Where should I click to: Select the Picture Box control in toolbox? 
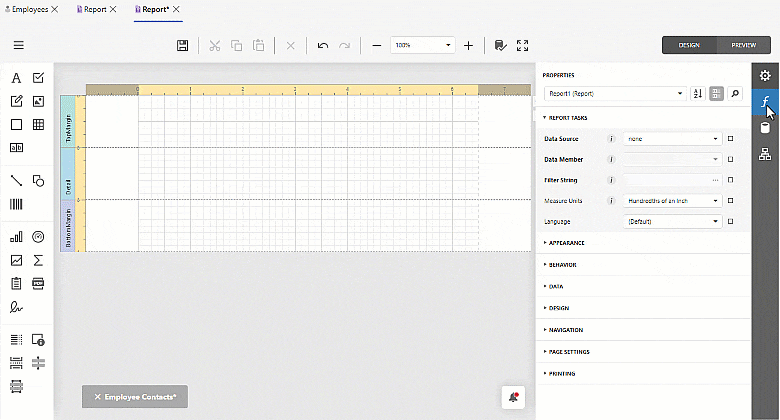tap(38, 101)
